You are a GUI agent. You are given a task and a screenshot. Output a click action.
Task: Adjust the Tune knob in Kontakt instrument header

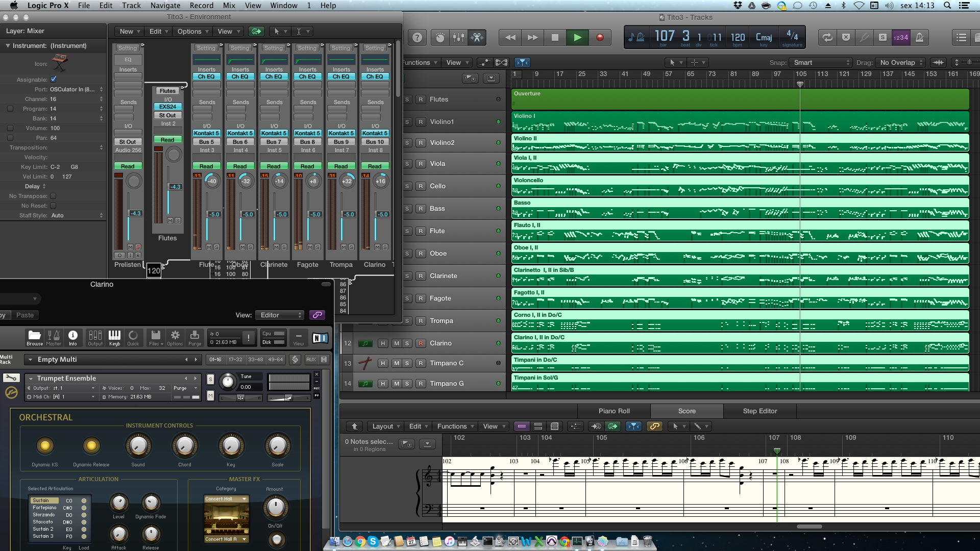pyautogui.click(x=228, y=381)
